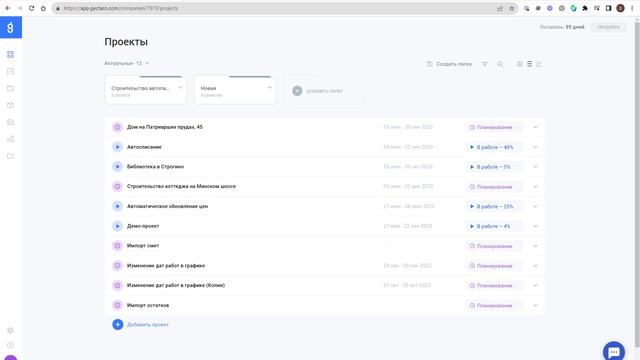The height and width of the screenshot is (360, 640).
Task: Click status badge В работе 25%
Action: pos(494,207)
